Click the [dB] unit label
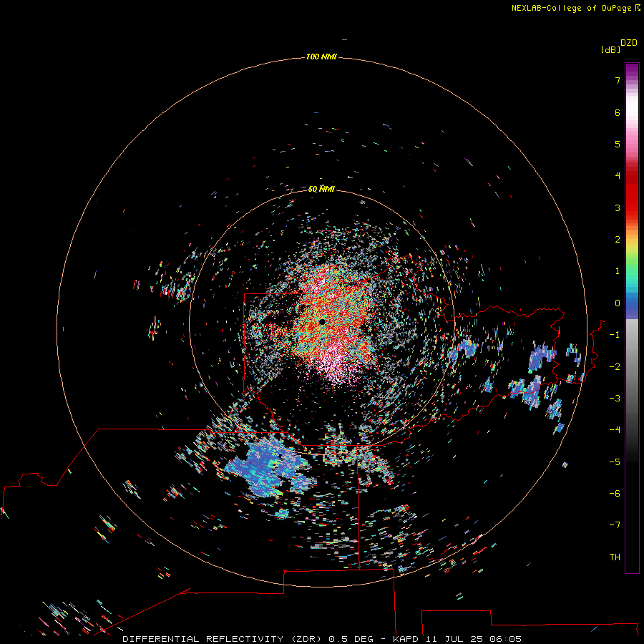 pyautogui.click(x=611, y=49)
